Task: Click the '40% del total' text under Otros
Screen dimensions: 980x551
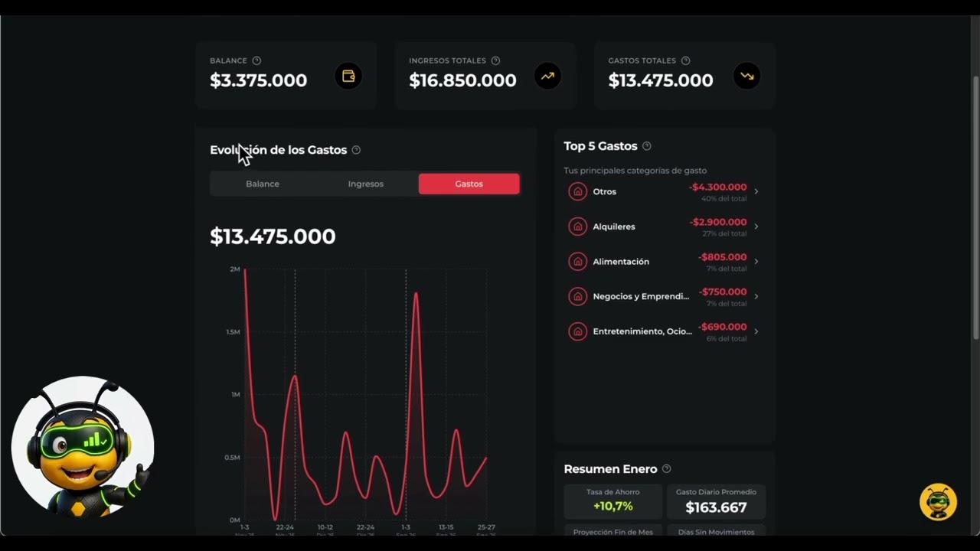Action: coord(724,198)
